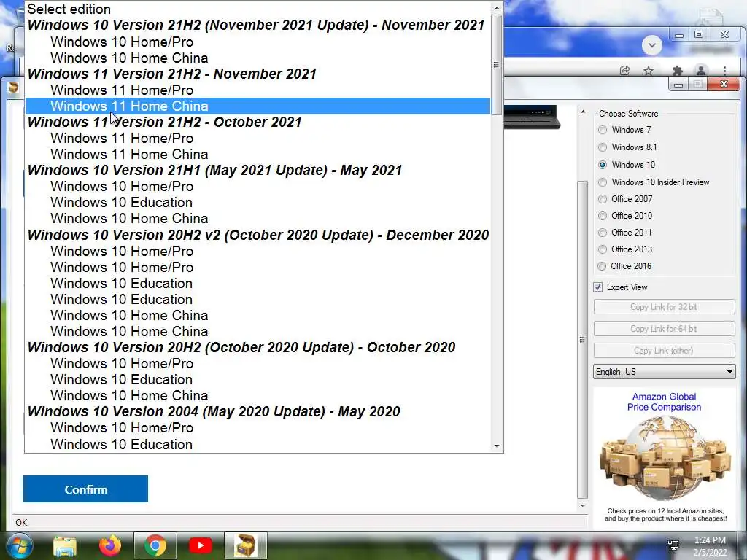Pick Windows 10 Education under 20H2 October 2020
The height and width of the screenshot is (560, 747).
(258, 379)
